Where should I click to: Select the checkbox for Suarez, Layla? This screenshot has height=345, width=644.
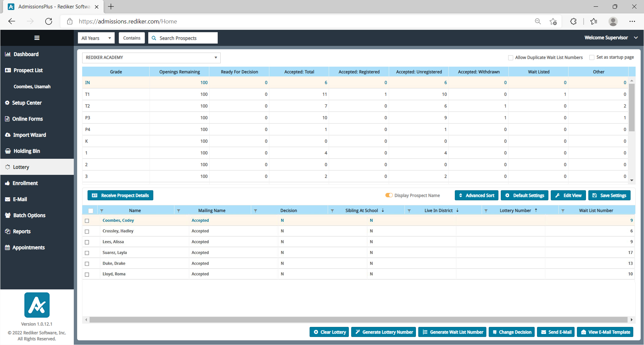point(87,253)
